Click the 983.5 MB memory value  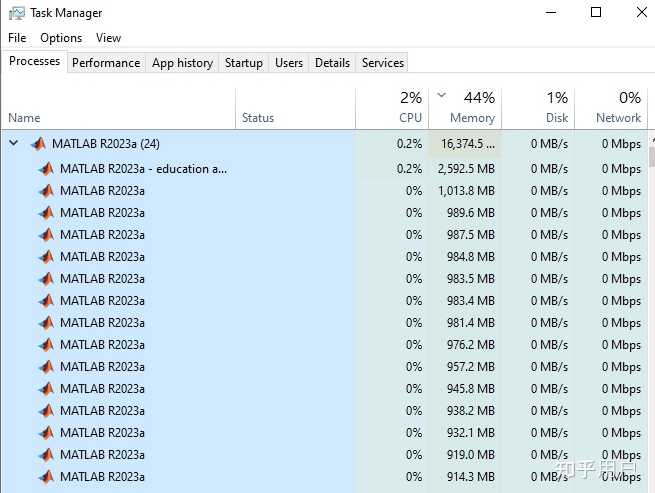click(471, 279)
